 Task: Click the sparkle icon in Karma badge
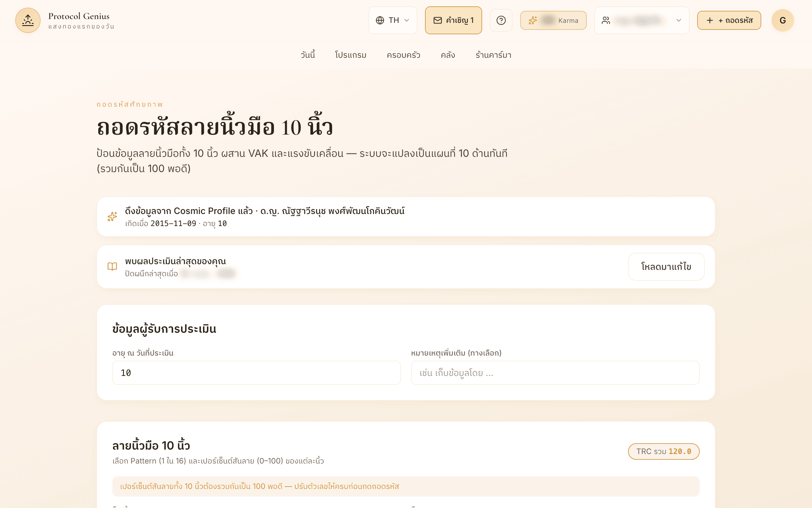pyautogui.click(x=533, y=20)
